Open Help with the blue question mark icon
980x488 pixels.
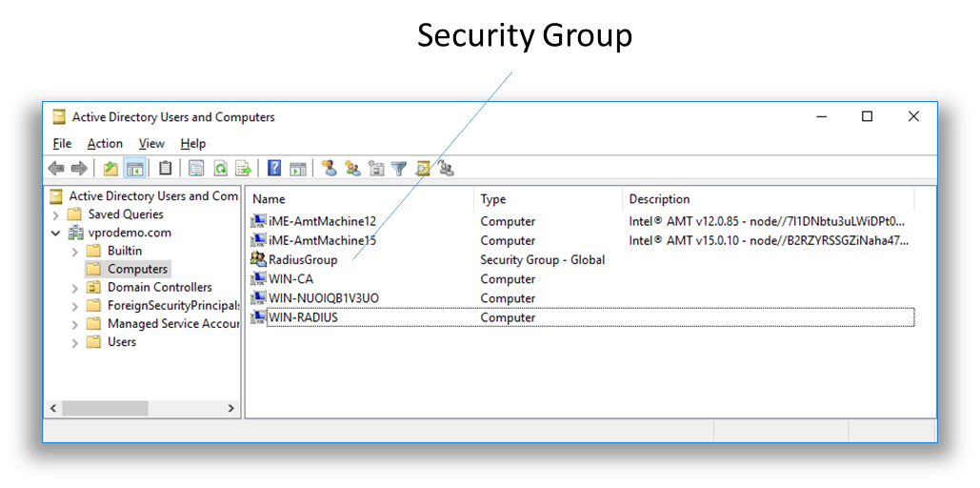(274, 169)
